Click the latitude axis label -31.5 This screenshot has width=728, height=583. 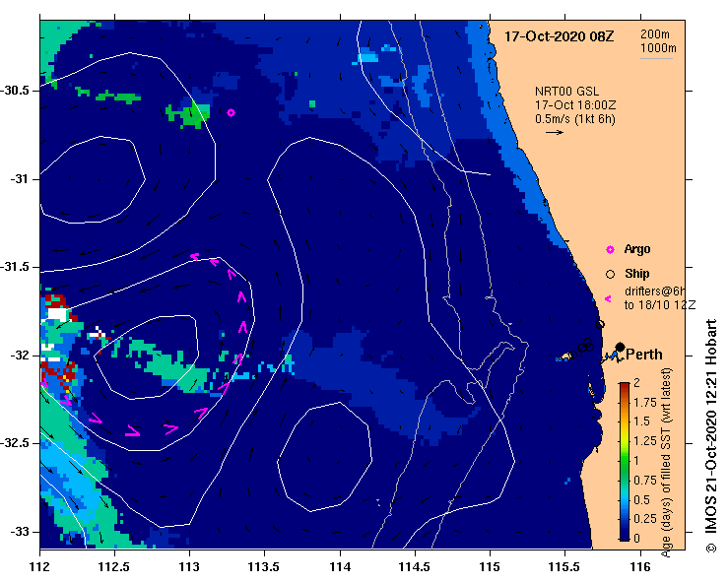click(16, 267)
